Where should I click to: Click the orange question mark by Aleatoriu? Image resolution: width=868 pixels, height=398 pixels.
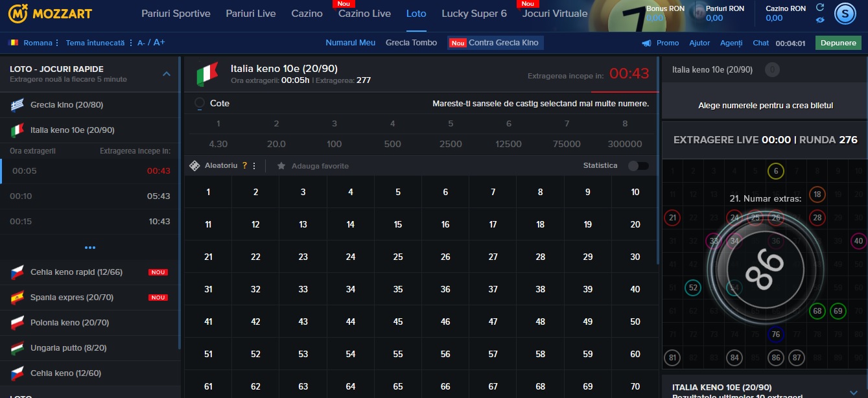tap(244, 166)
